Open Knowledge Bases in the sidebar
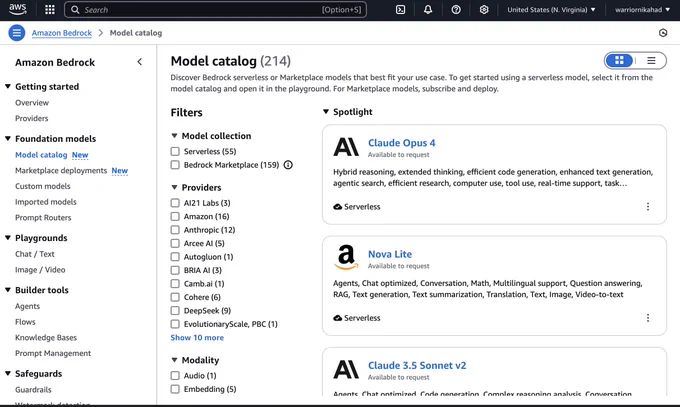The height and width of the screenshot is (407, 680). click(46, 338)
